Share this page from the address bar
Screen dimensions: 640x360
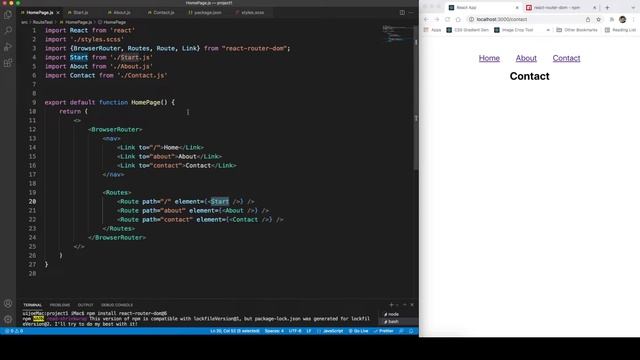[x=588, y=19]
